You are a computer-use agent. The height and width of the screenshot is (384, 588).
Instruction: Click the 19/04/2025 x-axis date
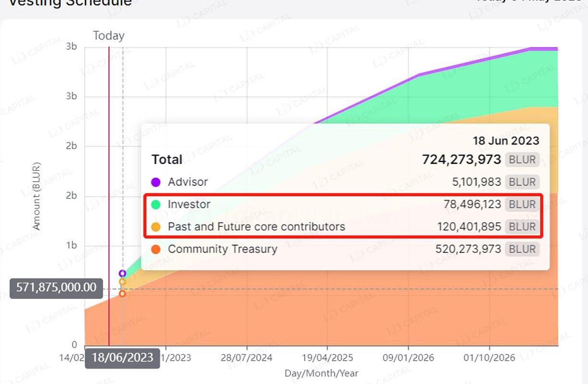tap(327, 358)
